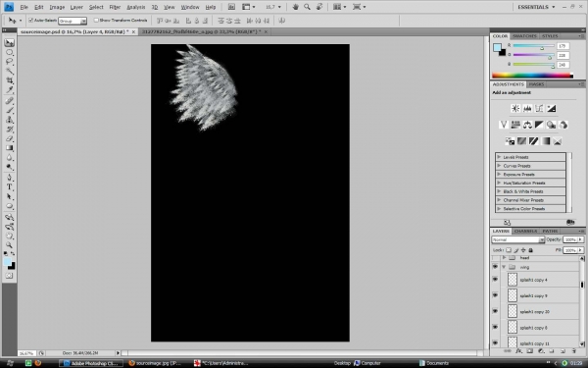Select the Eraser tool
This screenshot has width=588, height=368.
coord(10,138)
